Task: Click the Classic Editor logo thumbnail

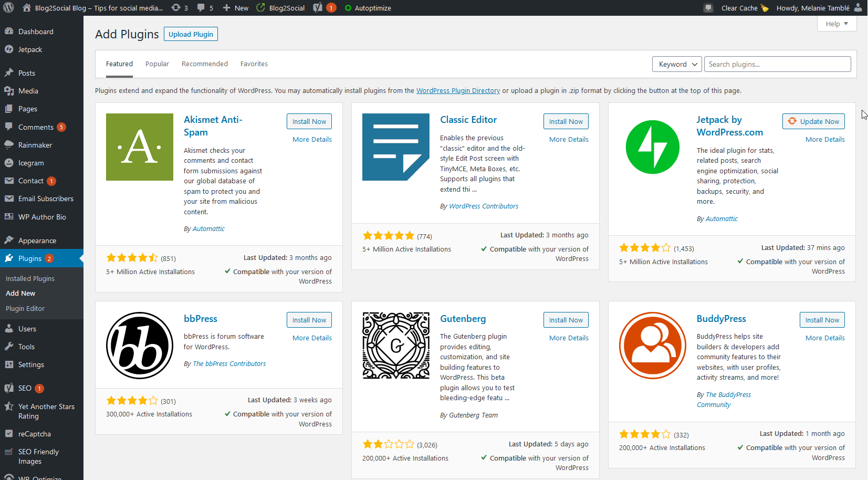Action: coord(396,147)
